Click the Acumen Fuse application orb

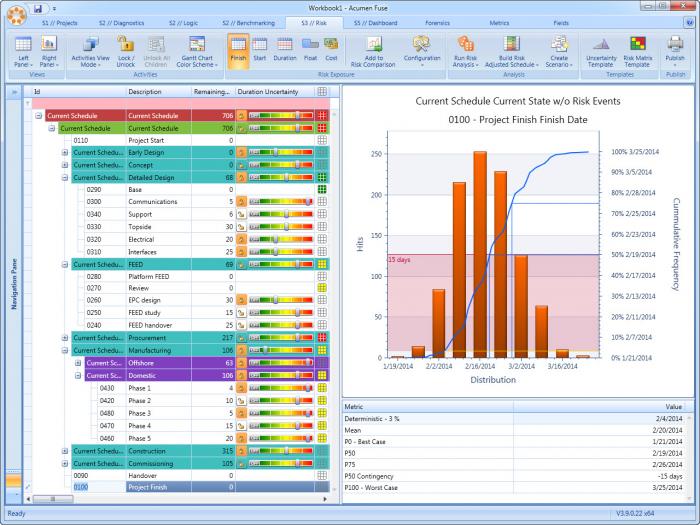[x=17, y=15]
